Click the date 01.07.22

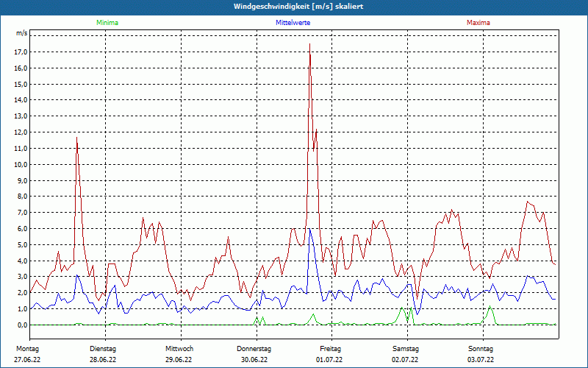pos(329,360)
